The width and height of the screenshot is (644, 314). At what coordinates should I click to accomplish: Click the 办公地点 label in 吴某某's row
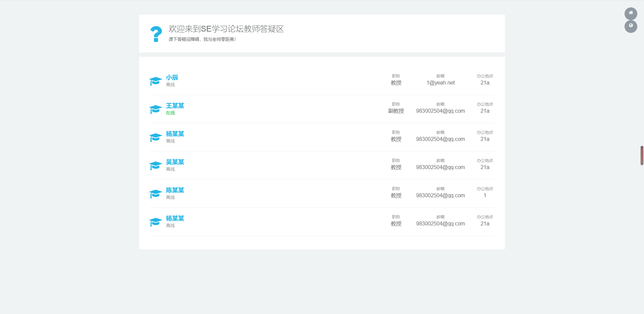485,161
